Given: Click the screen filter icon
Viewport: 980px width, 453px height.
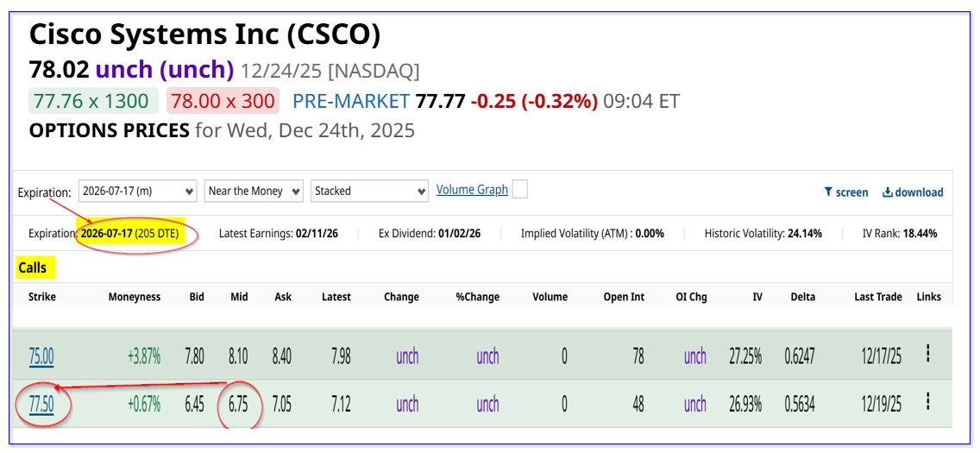Looking at the screenshot, I should click(x=828, y=192).
